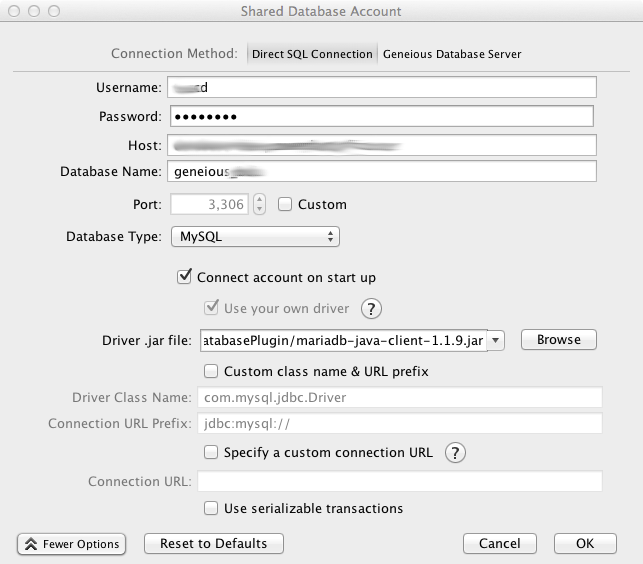Click help icon next to Use your own driver
643x564 pixels.
tap(371, 308)
